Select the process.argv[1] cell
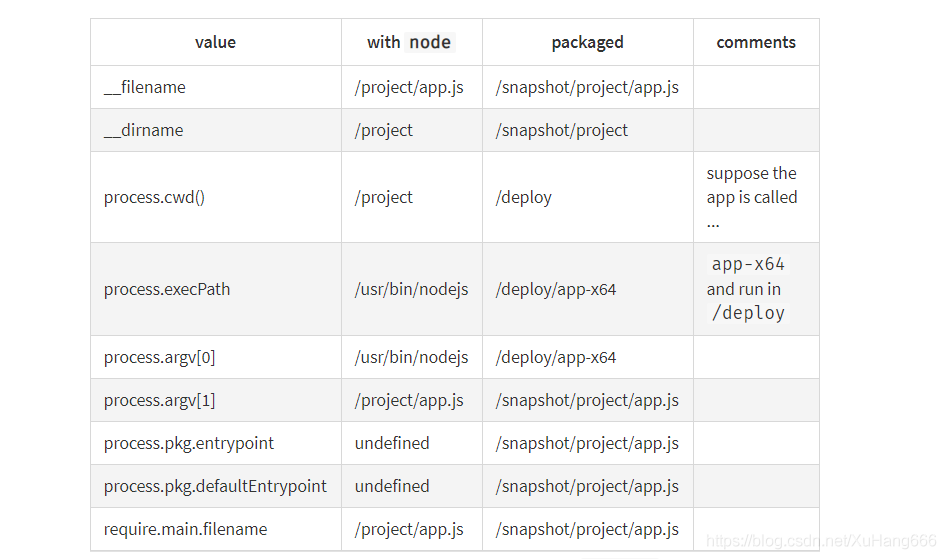This screenshot has width=946, height=559. pos(215,400)
